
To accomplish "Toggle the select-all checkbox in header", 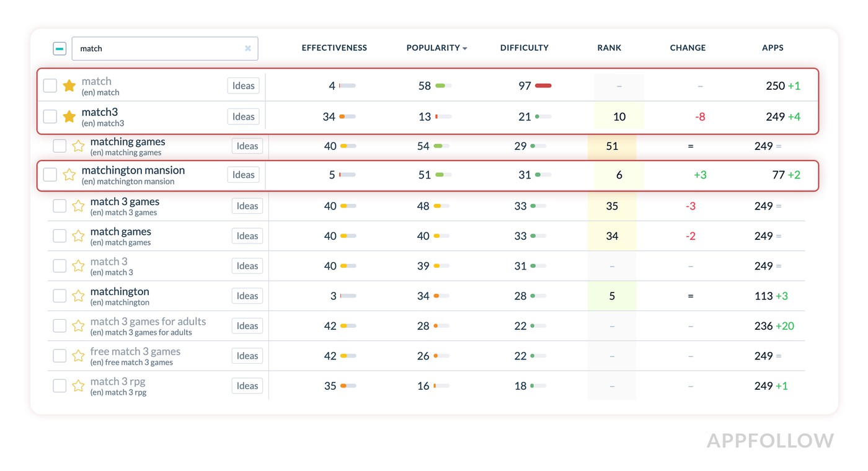I will pos(60,48).
